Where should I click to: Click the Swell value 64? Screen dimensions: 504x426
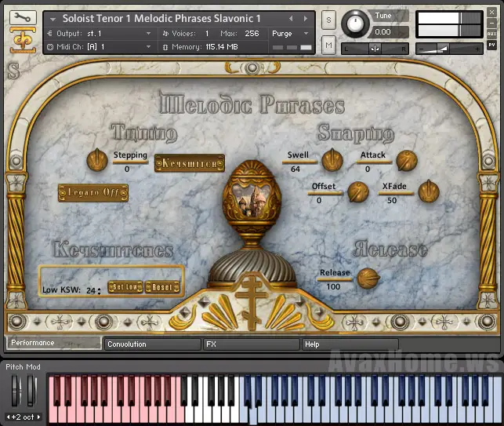296,169
